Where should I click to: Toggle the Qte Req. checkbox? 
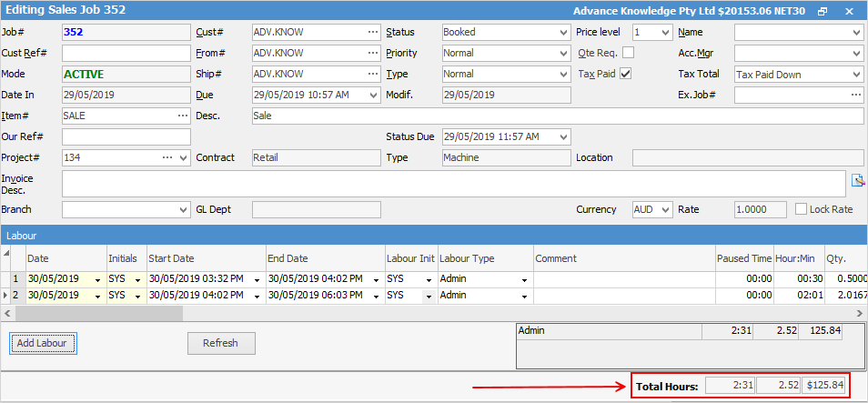pyautogui.click(x=629, y=53)
